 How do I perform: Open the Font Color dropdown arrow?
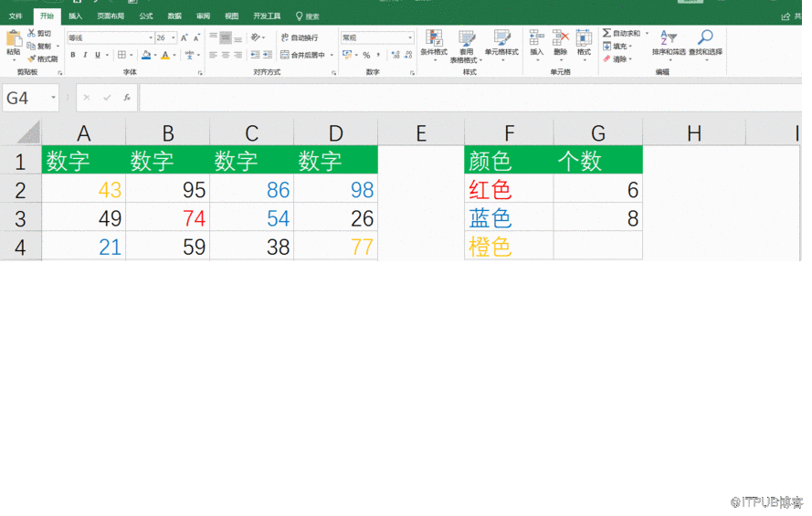[174, 55]
